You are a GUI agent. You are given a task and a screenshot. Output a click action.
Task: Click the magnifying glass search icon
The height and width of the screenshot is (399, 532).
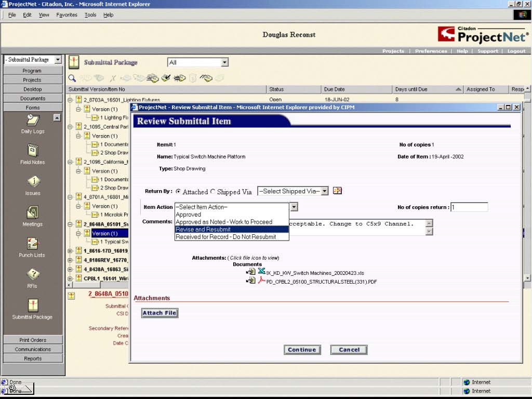tap(72, 78)
